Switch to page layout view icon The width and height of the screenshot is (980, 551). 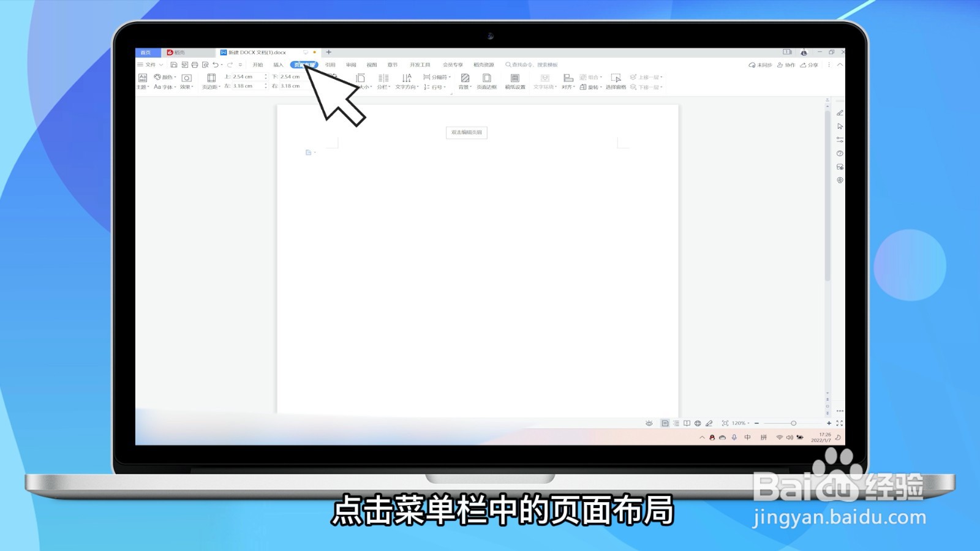[665, 423]
